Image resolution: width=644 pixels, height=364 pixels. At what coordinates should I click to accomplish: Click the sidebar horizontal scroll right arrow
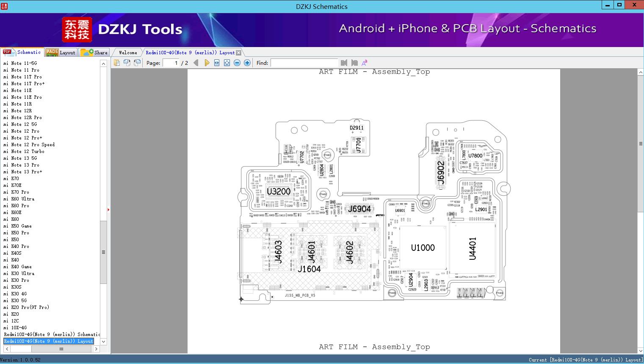coord(96,349)
